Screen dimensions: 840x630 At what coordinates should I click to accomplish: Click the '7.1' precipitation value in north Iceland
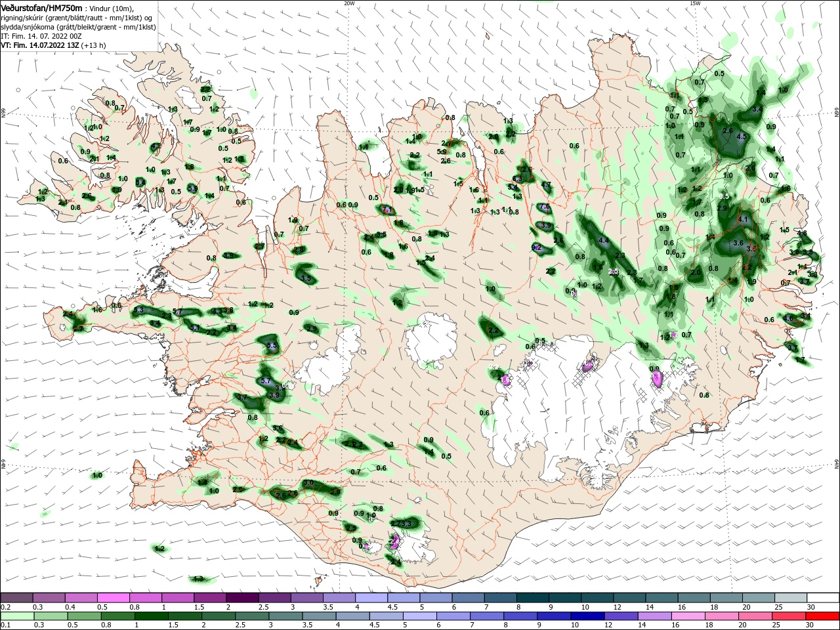387,210
